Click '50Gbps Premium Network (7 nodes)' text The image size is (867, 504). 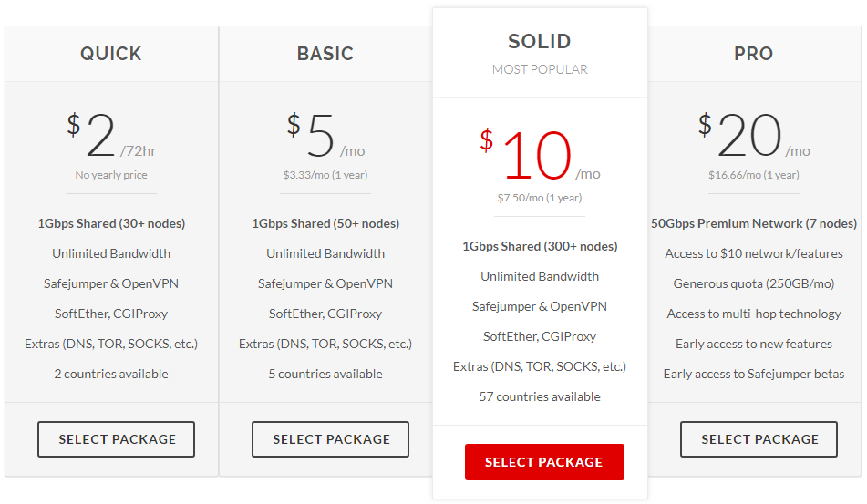click(754, 224)
